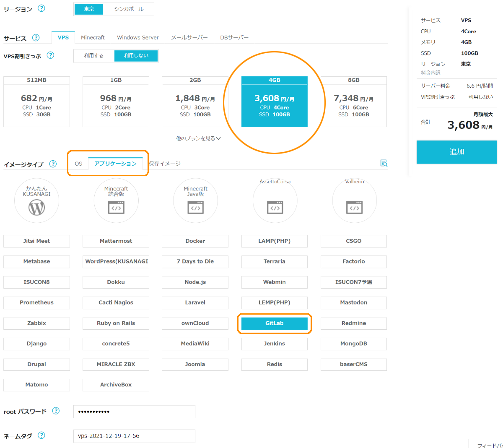
Task: Select the Minecraft 統合版 image icon
Action: tap(116, 201)
